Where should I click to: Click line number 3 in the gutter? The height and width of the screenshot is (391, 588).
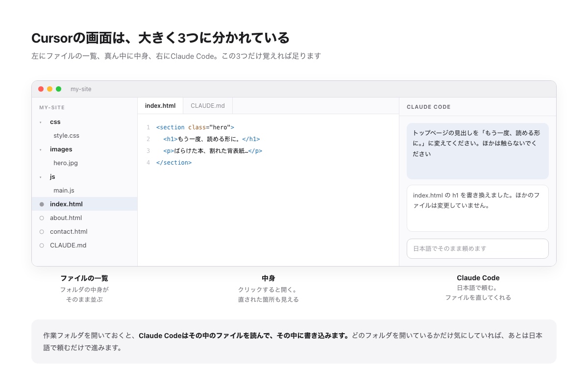[148, 151]
